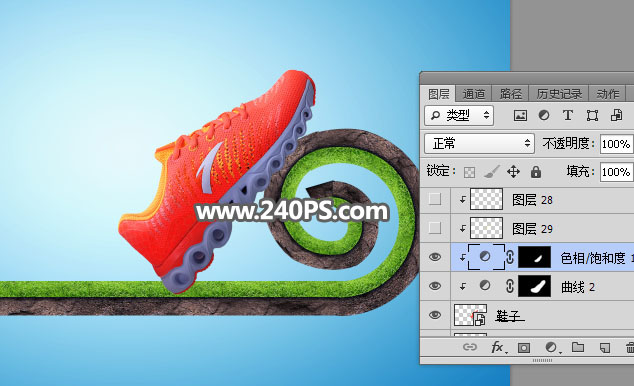Switch to the 动作 tab
Image resolution: width=634 pixels, height=386 pixels.
(x=608, y=94)
